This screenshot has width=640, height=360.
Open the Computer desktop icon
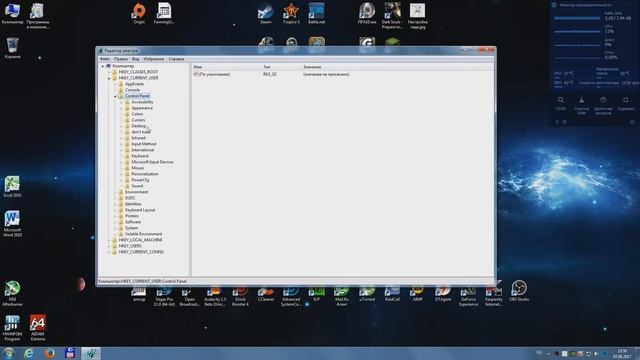12,13
